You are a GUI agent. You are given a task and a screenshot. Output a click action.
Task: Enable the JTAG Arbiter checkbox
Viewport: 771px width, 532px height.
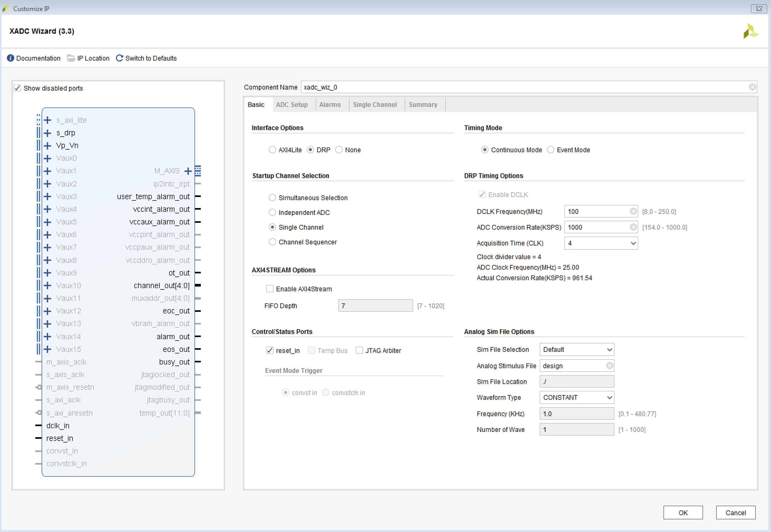pos(359,350)
